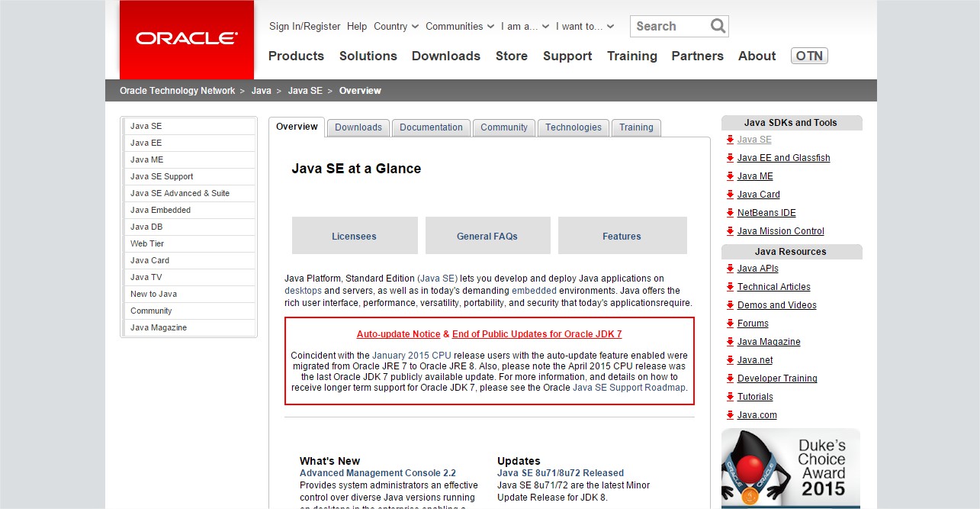Open the Solutions menu
The height and width of the screenshot is (509, 980).
368,56
